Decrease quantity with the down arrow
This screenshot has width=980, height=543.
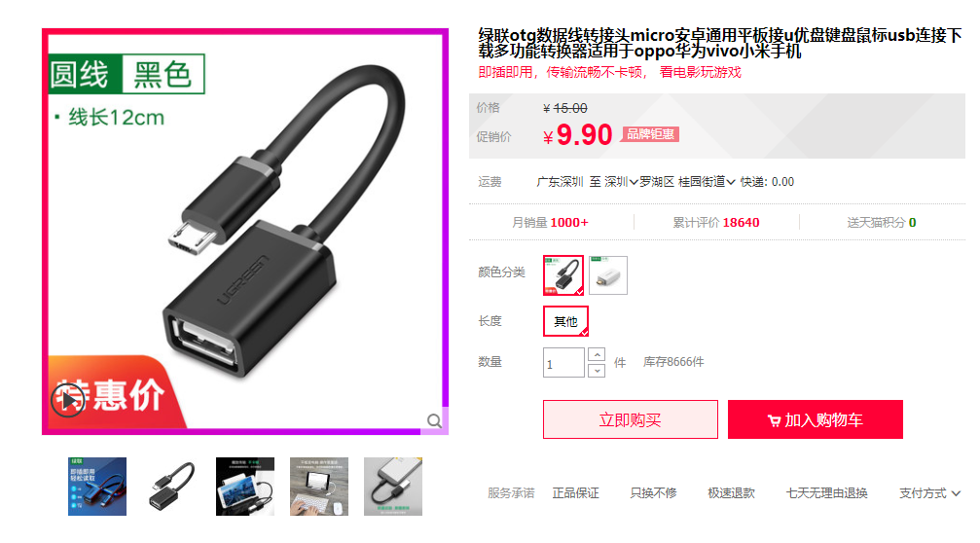597,371
